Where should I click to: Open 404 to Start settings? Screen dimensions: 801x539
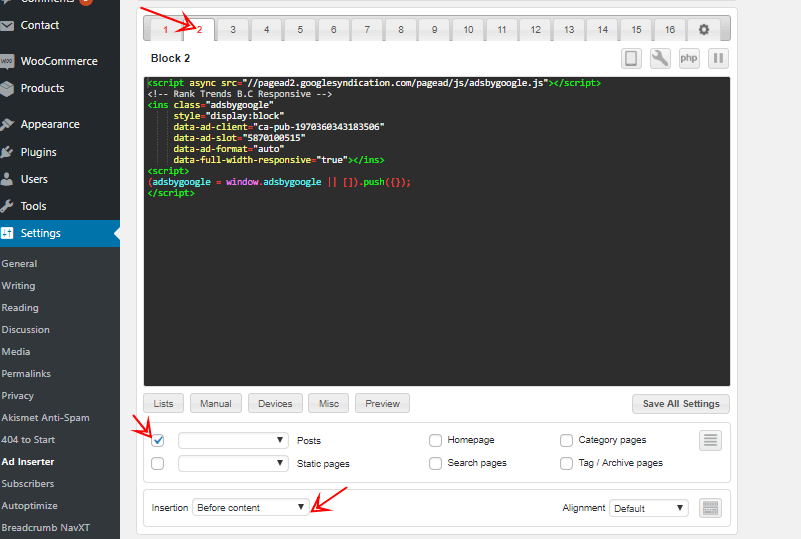point(28,439)
